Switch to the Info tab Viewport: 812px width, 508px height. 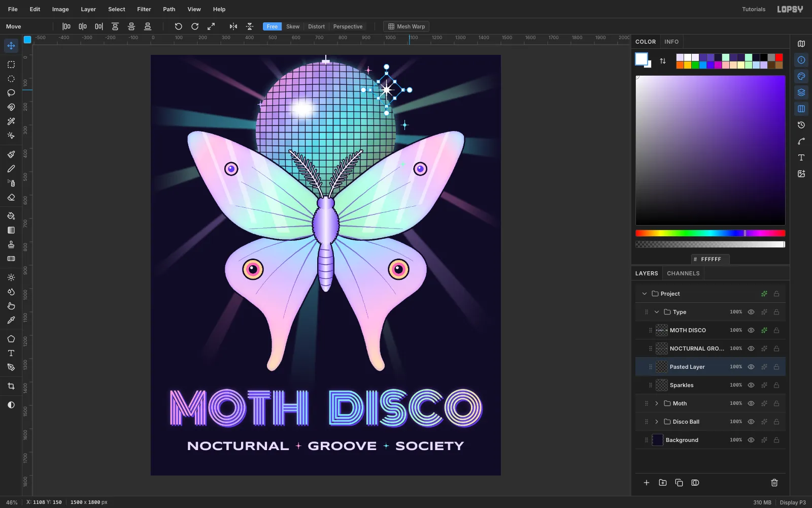[671, 42]
